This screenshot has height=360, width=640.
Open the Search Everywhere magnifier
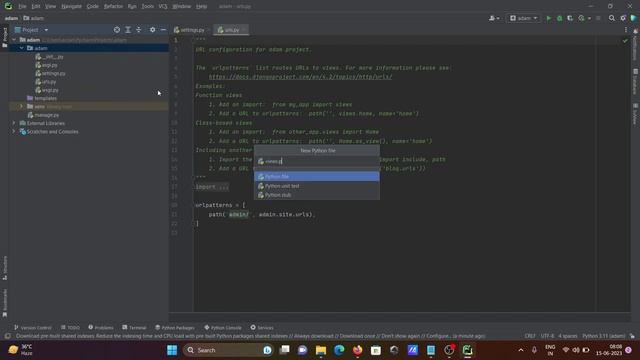pos(611,18)
